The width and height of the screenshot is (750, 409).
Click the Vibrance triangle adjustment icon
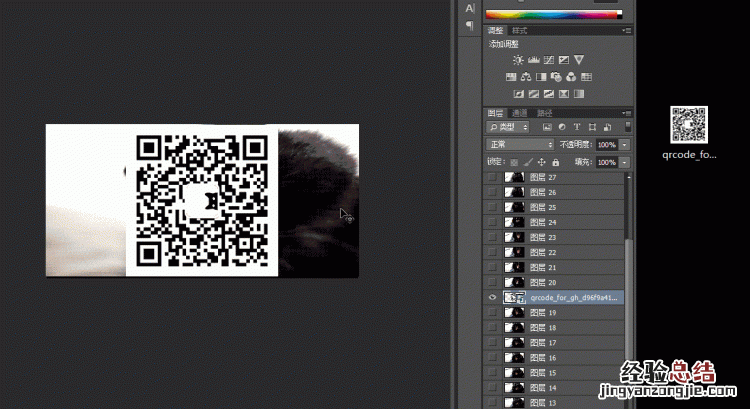(578, 60)
